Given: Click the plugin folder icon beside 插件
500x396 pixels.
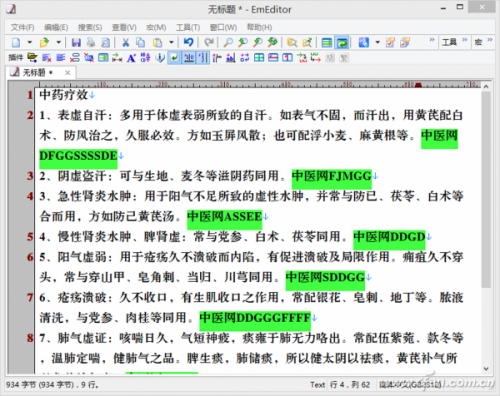Looking at the screenshot, I should tap(32, 58).
